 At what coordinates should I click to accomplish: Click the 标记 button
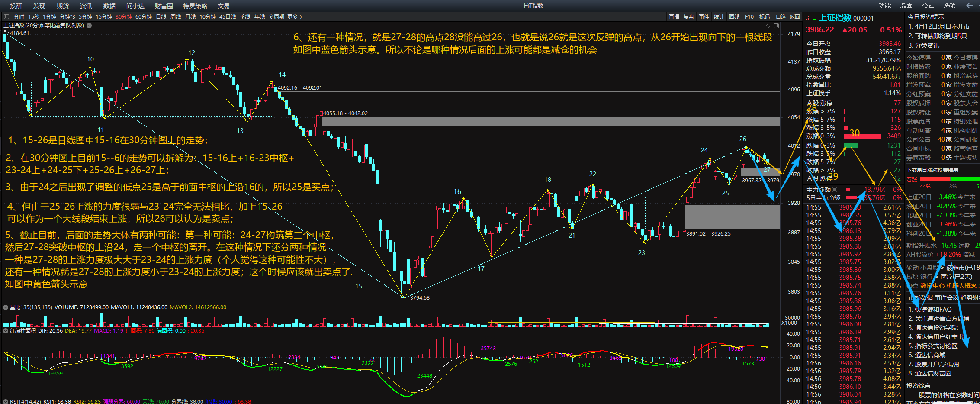coord(765,17)
